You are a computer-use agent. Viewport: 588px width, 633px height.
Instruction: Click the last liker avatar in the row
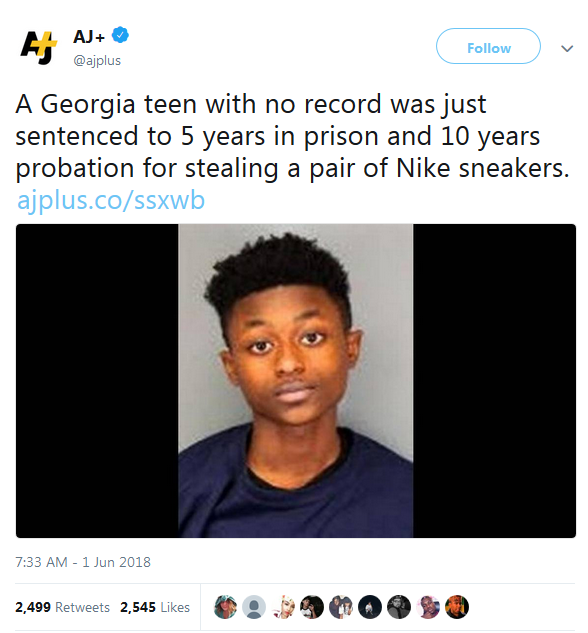point(457,607)
